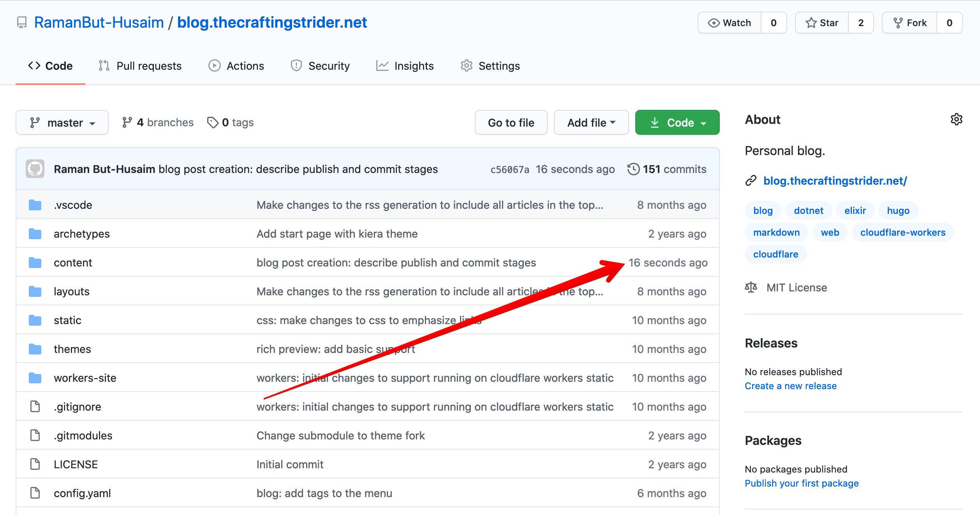Click the link icon beside the blog URL
This screenshot has width=980, height=515.
click(751, 181)
